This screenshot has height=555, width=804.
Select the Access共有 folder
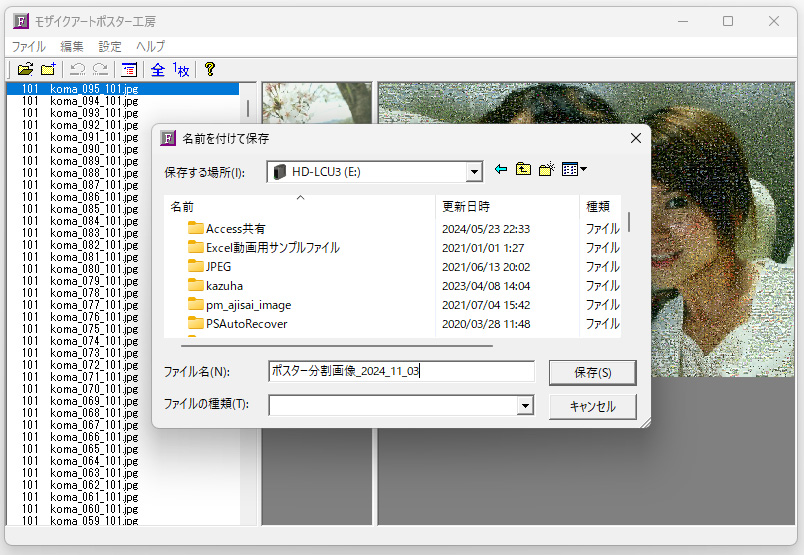pos(227,228)
